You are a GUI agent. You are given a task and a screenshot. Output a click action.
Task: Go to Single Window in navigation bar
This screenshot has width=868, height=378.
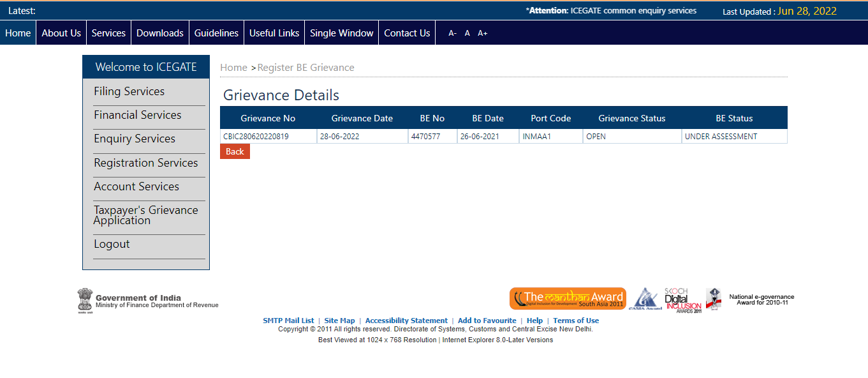(x=341, y=33)
